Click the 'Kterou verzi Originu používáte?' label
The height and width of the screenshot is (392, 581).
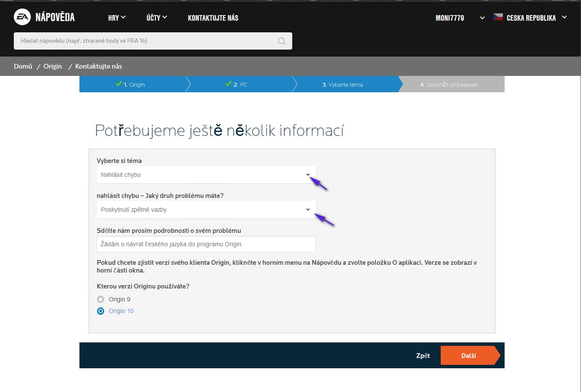click(x=143, y=286)
